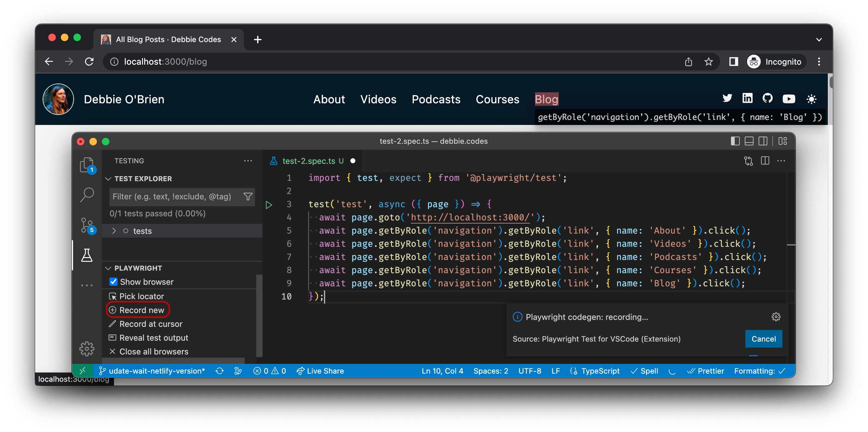Viewport: 868px width, 432px height.
Task: Open Debbie's GitHub profile icon
Action: [x=768, y=98]
